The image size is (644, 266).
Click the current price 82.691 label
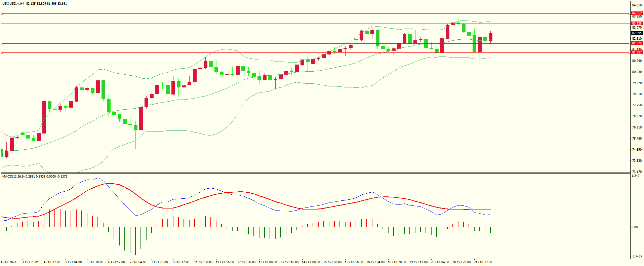(637, 33)
